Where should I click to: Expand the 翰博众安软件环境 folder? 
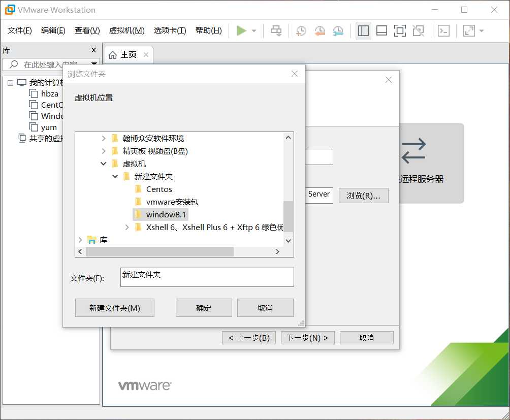[x=104, y=139]
